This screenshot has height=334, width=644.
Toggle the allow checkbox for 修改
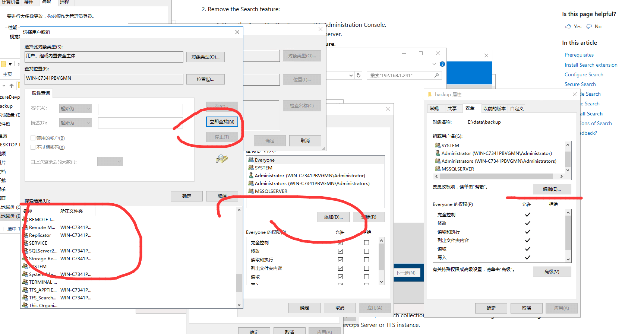tap(340, 251)
